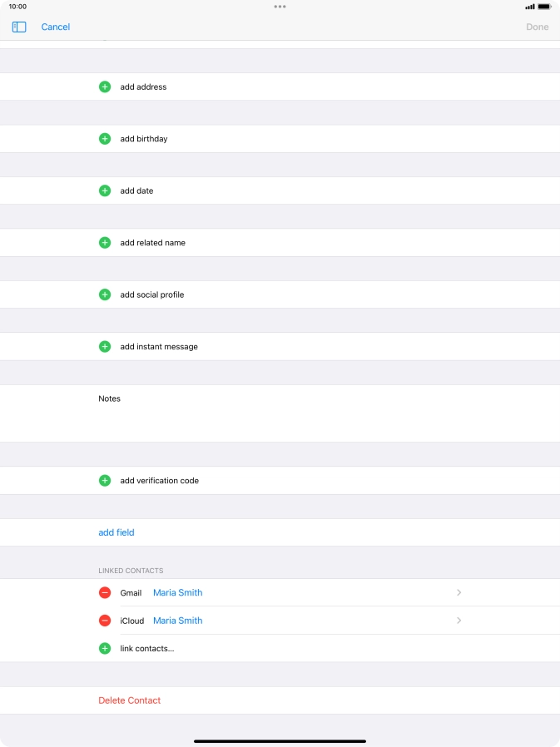The width and height of the screenshot is (560, 747).
Task: Open iCloud Maria Smith chevron
Action: (x=458, y=621)
